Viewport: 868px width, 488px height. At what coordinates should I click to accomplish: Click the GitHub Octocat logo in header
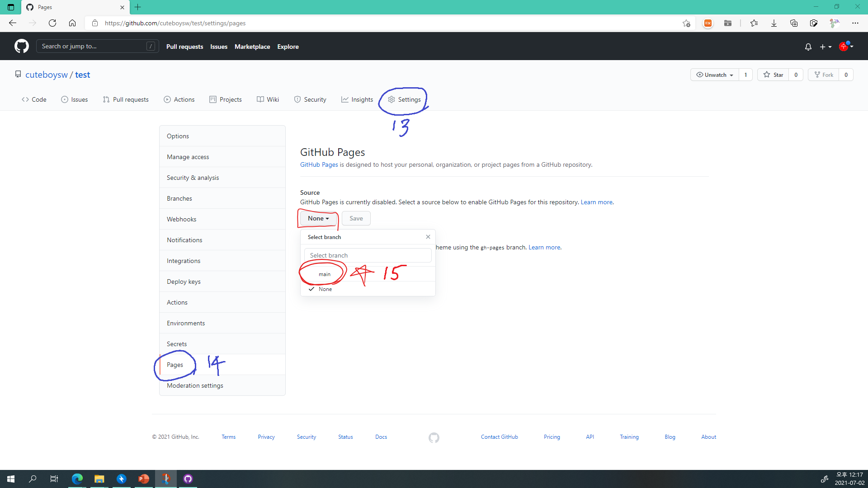[x=21, y=46]
